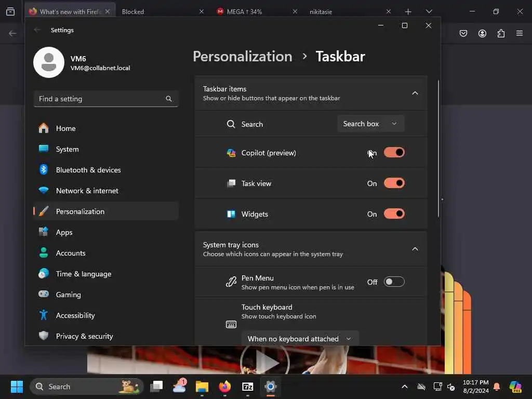The height and width of the screenshot is (399, 532).
Task: Switch to Firefox on the taskbar
Action: [x=224, y=387]
